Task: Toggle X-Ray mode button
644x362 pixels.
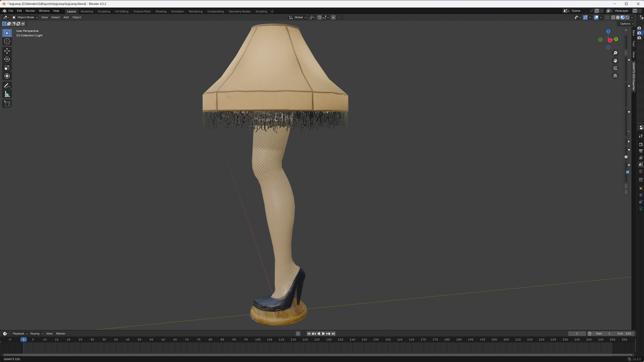Action: [607, 17]
